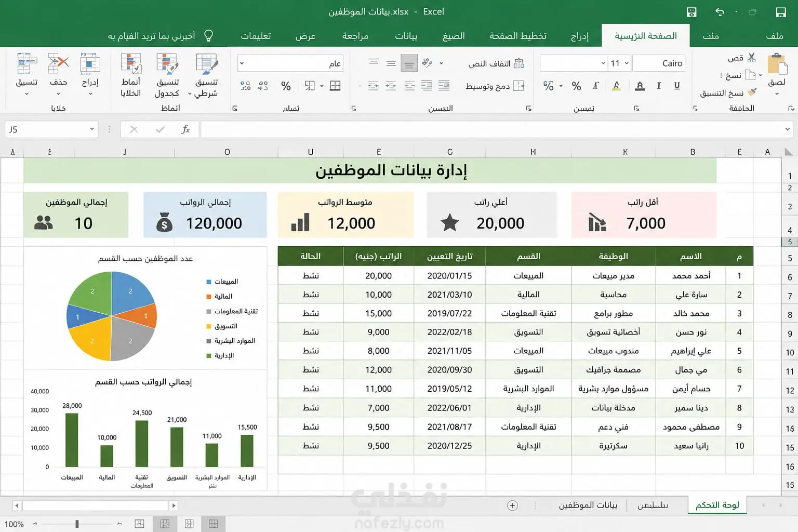Click the 100% zoom level
Screen dimensions: 798x532
(14, 524)
